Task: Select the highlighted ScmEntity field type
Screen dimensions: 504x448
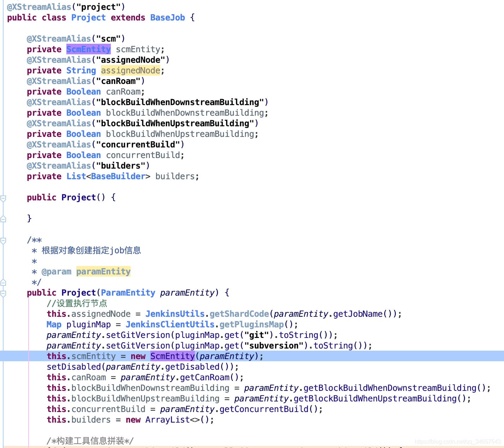Action: coord(88,49)
